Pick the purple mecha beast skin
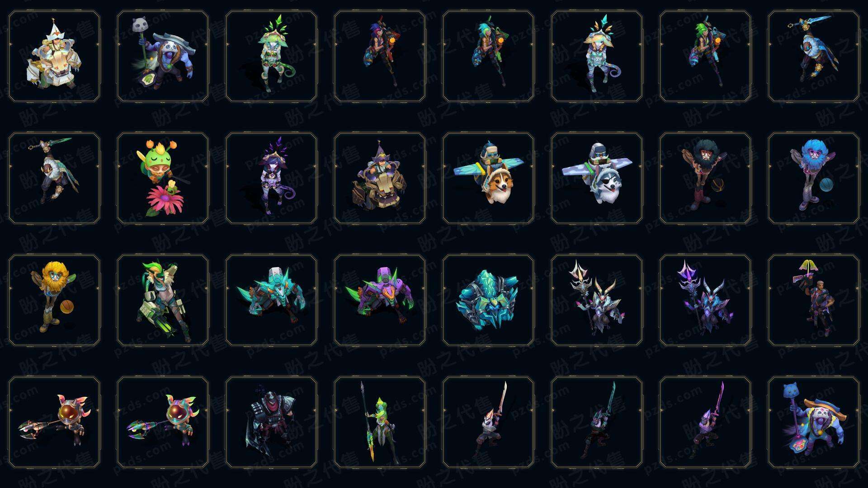Screen dimensions: 868x488 coord(380,300)
